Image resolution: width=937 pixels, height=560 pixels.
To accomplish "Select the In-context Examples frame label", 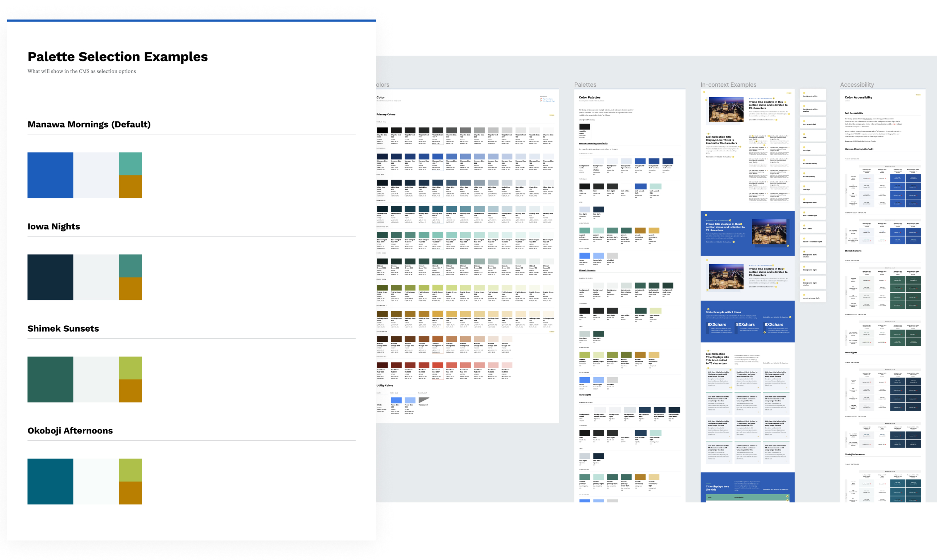I will click(x=728, y=85).
